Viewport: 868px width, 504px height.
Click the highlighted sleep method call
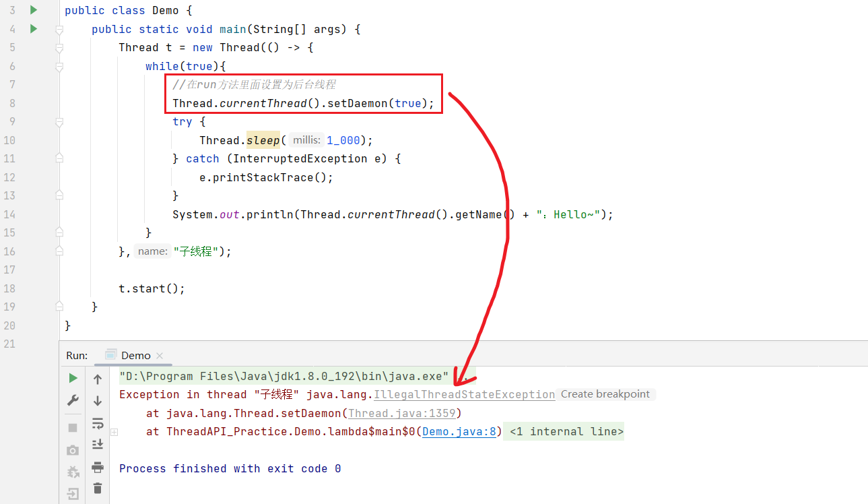click(263, 140)
